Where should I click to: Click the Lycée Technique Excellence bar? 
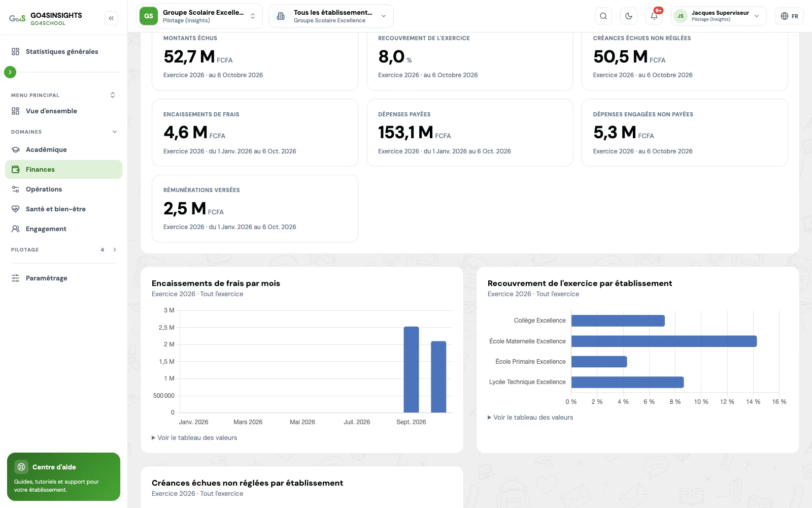click(x=627, y=382)
